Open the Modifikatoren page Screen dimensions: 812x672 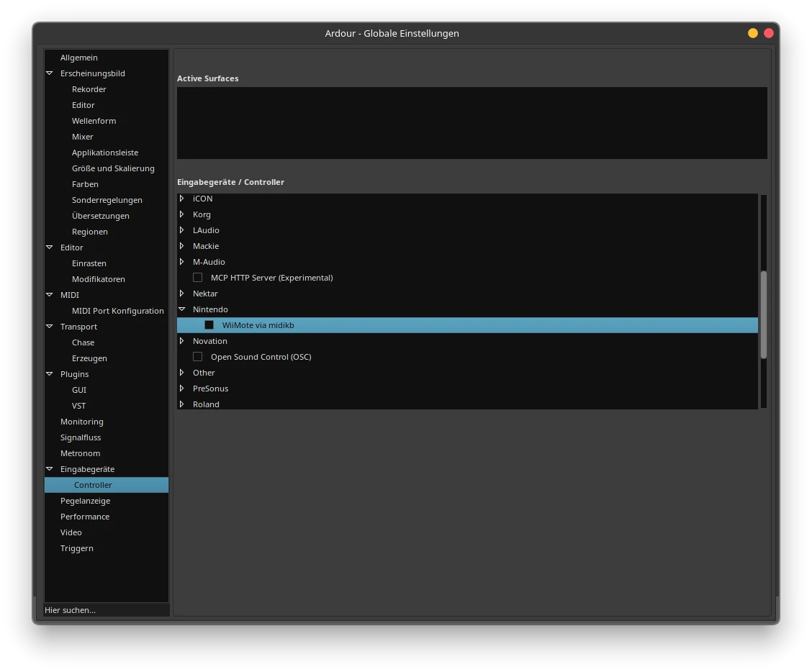(99, 279)
